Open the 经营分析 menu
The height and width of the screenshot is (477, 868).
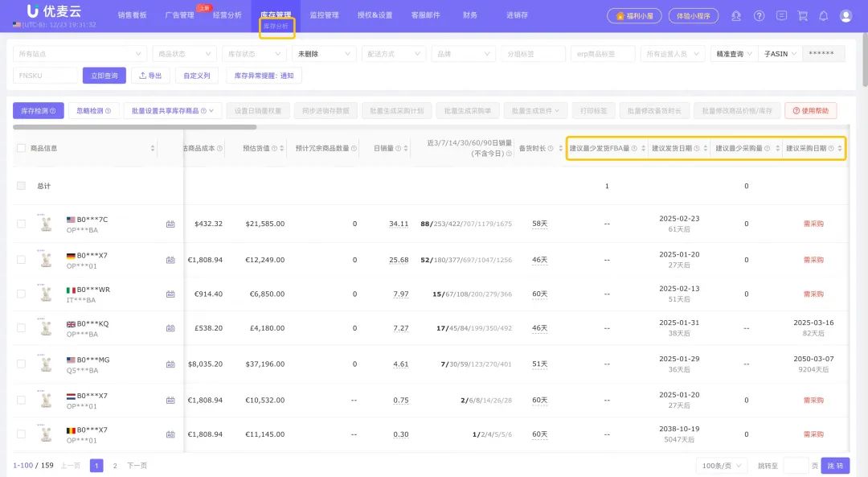pos(227,15)
